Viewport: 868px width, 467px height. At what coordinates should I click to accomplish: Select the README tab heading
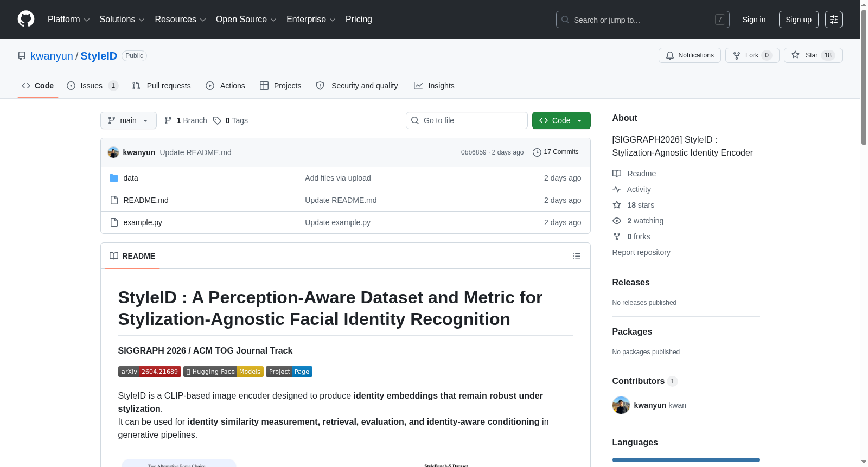point(132,256)
